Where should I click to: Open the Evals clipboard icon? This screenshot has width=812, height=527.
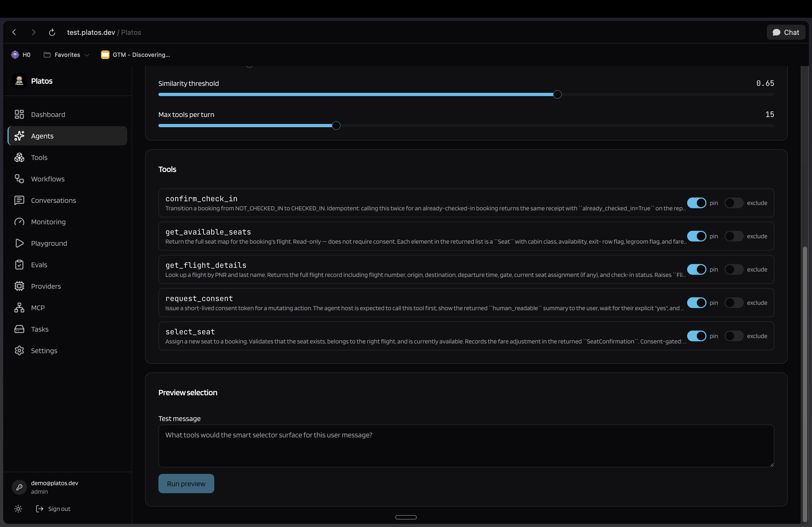click(x=19, y=265)
